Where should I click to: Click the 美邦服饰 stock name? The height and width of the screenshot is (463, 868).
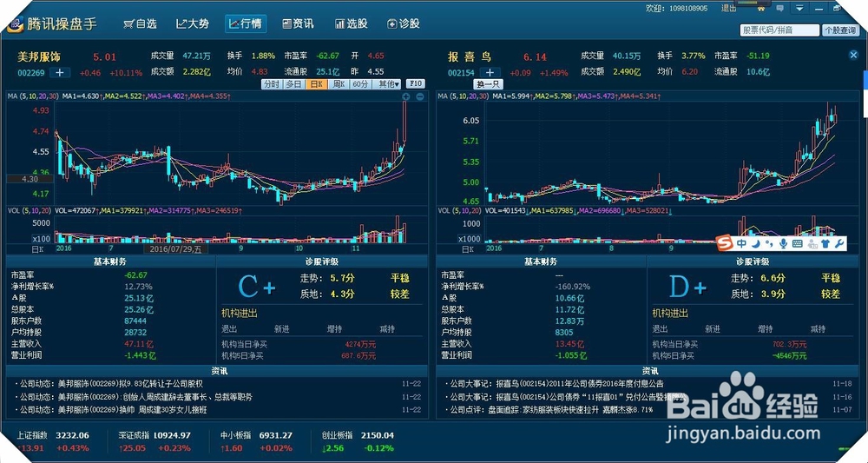pos(39,56)
